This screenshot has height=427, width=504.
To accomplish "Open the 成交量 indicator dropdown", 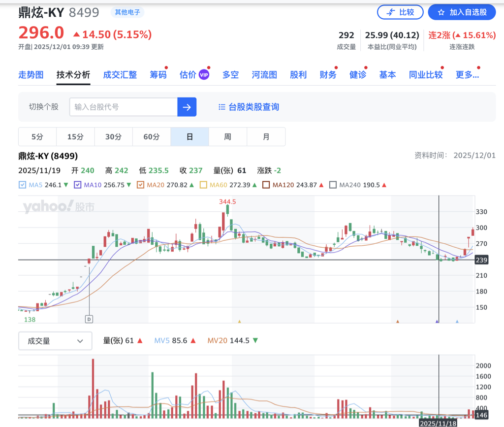I will point(55,341).
